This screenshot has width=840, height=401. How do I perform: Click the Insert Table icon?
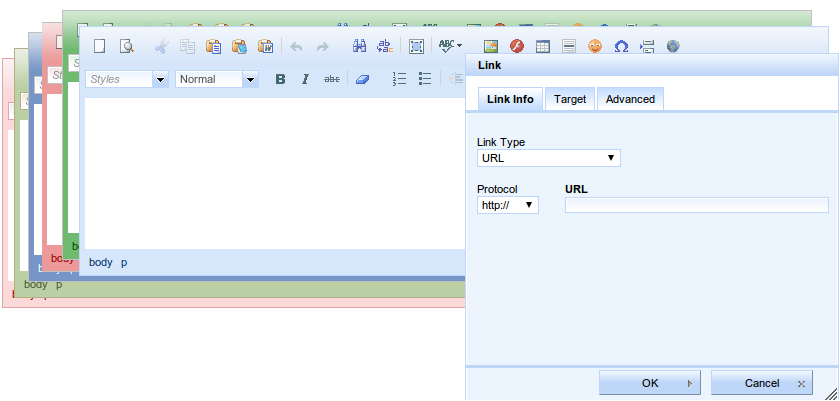coord(543,46)
